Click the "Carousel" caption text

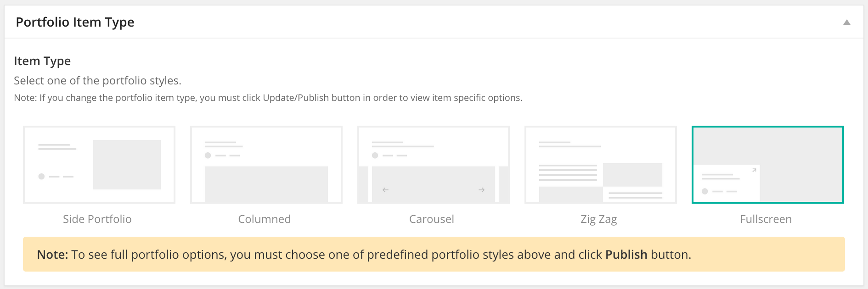[x=432, y=219]
